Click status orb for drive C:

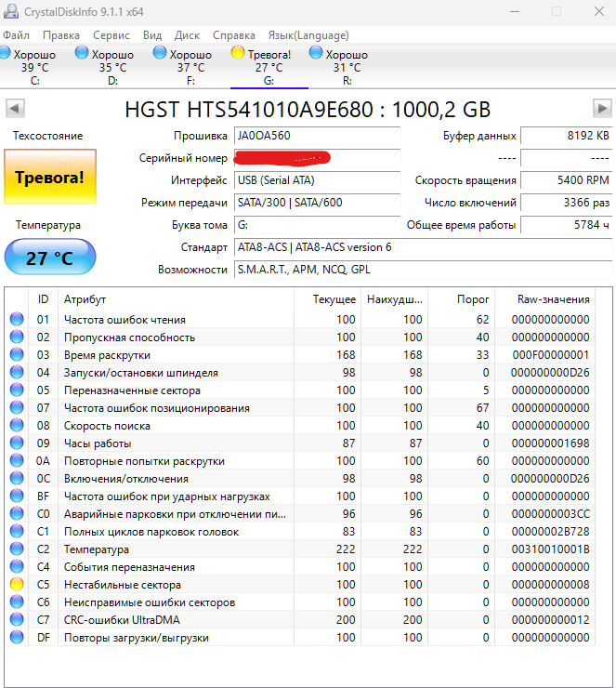pos(5,53)
